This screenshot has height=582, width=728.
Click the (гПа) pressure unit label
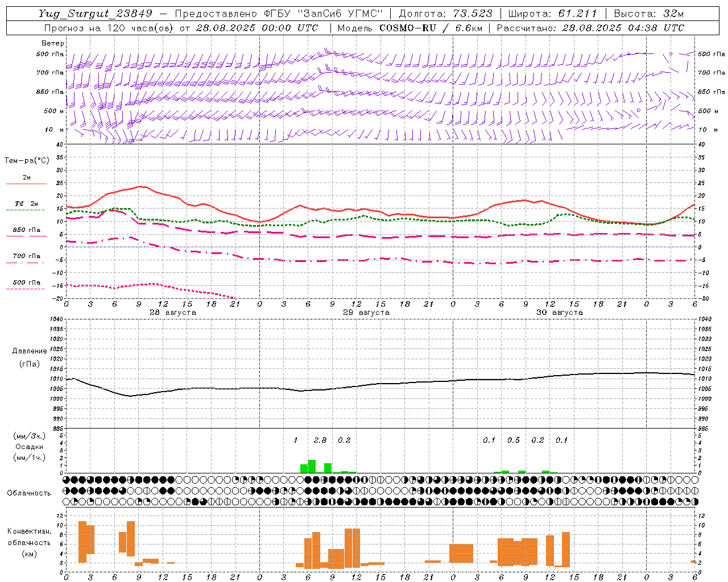(x=30, y=364)
